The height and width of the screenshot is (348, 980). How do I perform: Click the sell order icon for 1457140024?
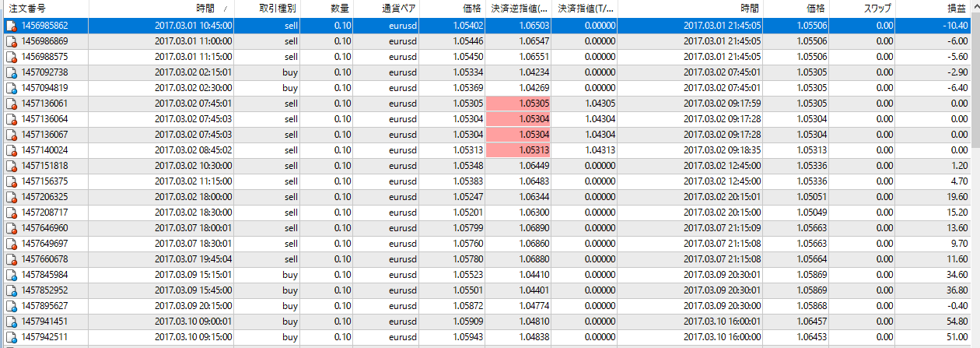pos(11,150)
